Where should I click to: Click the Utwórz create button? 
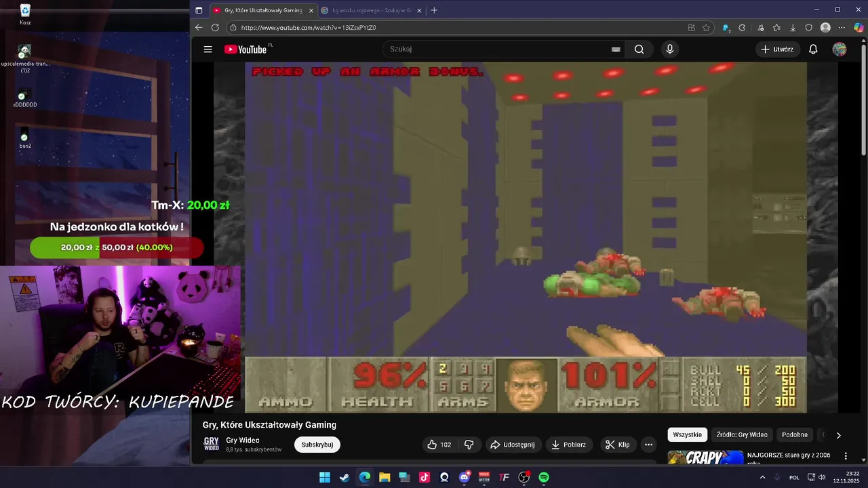point(777,49)
